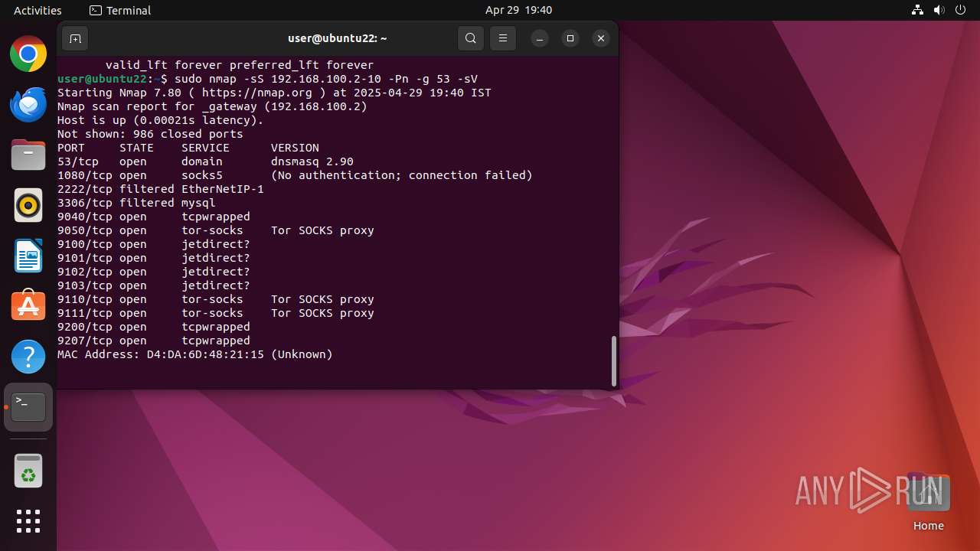Open the Files manager dock icon
This screenshot has height=551, width=980.
(x=28, y=155)
